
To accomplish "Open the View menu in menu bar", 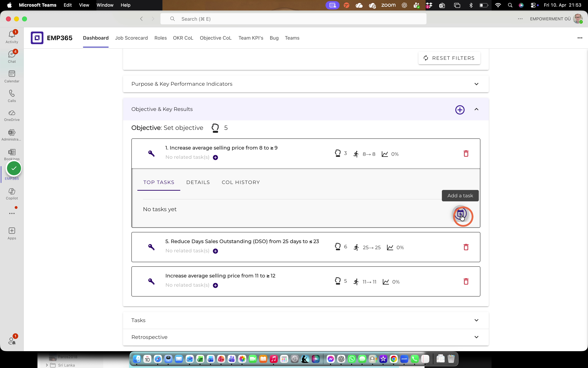I will pos(84,5).
